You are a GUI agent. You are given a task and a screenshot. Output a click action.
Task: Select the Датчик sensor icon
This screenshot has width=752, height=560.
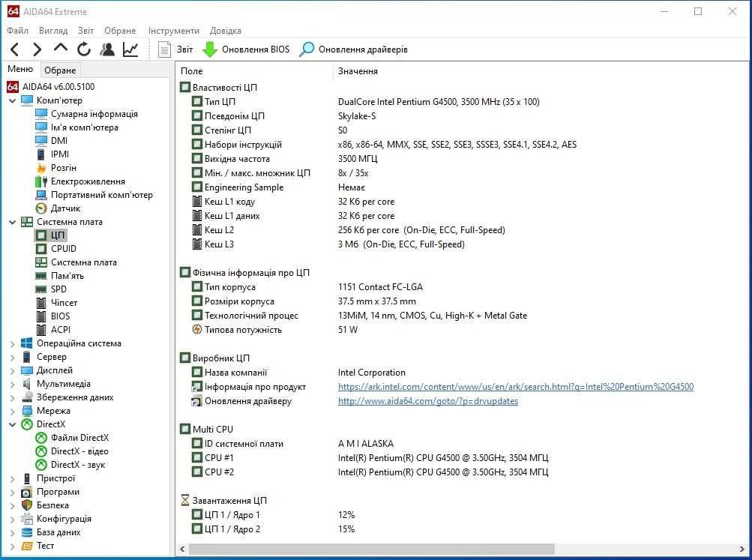click(41, 208)
